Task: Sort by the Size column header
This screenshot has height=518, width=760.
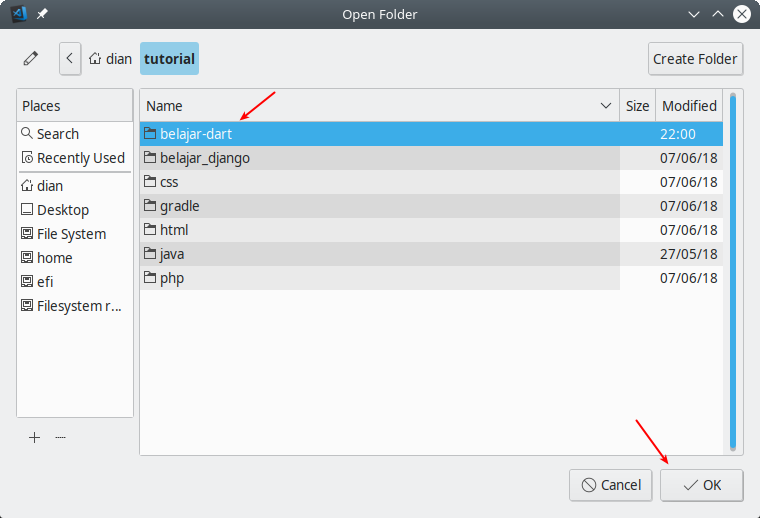Action: tap(637, 106)
